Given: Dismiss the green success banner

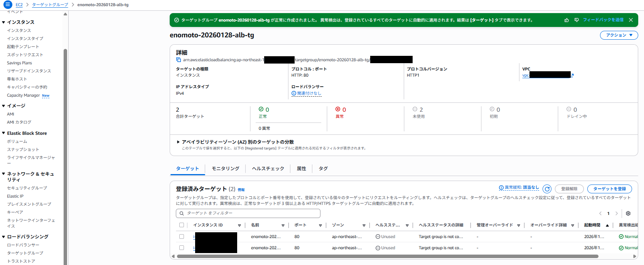Looking at the screenshot, I should click(631, 20).
